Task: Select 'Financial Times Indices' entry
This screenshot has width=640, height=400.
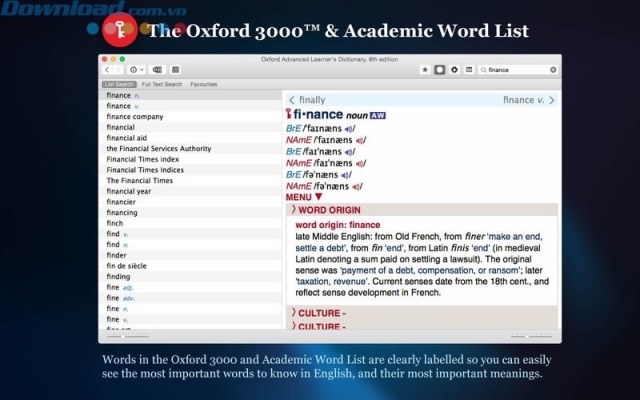Action: [x=190, y=170]
